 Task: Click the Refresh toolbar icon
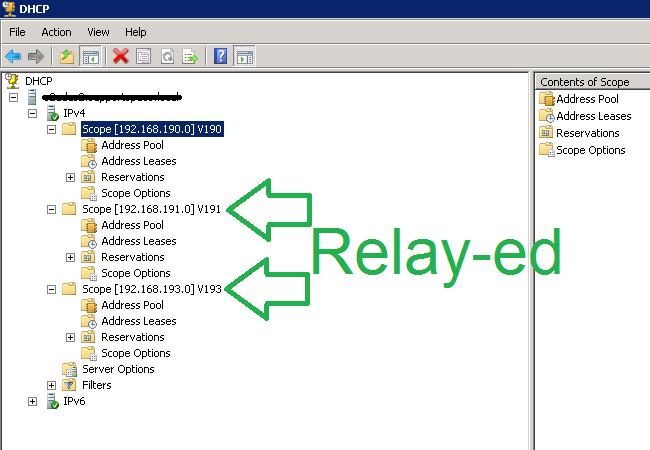[x=167, y=56]
